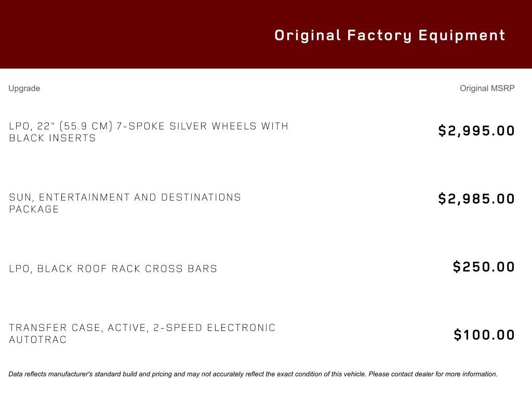Select the Transfer Case, Active, 2-Speed line

(x=142, y=328)
